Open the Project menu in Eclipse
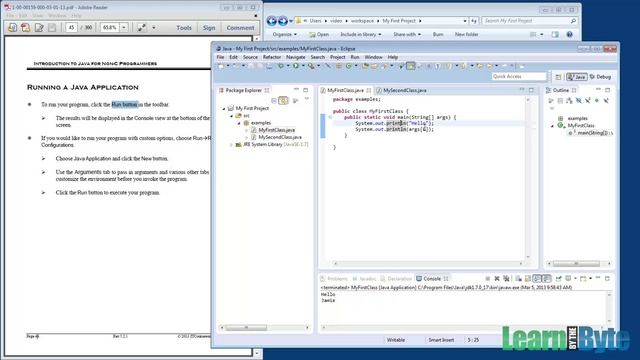The width and height of the screenshot is (640, 360). 338,57
